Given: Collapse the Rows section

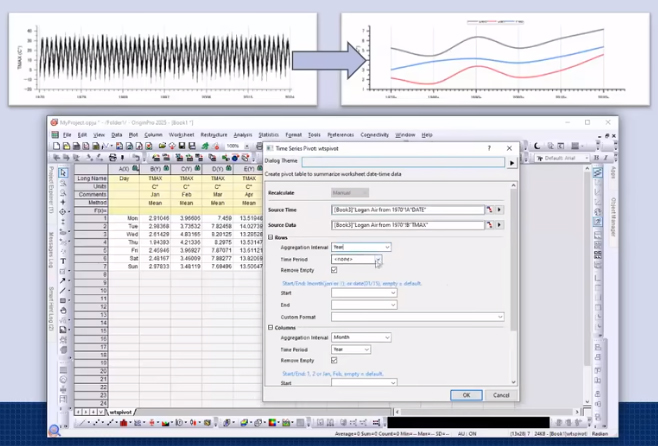Looking at the screenshot, I should point(270,237).
